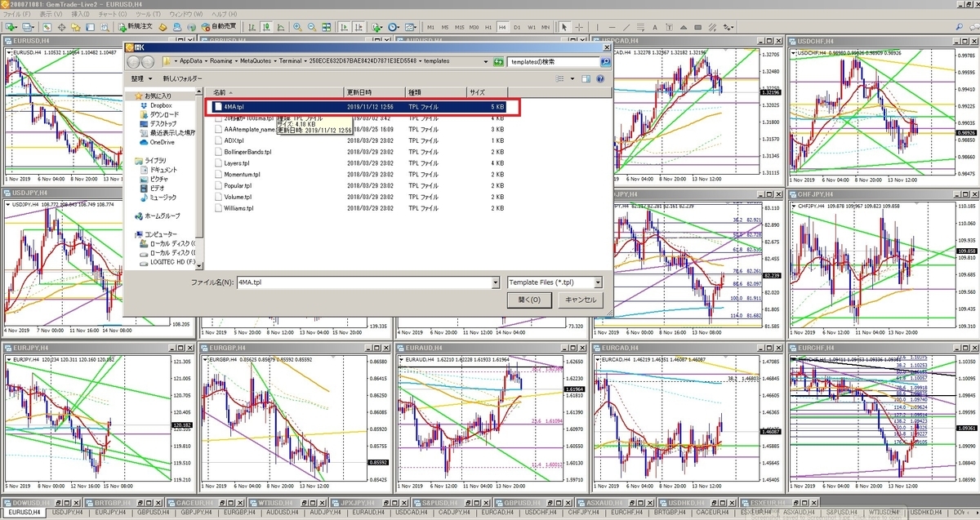Switch chart timeframe to D1
980x520 pixels.
pos(518,27)
